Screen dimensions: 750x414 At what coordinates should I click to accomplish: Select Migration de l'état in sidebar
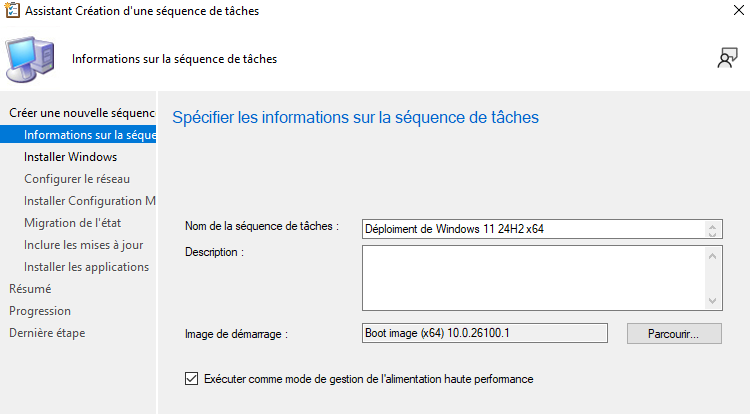(72, 223)
